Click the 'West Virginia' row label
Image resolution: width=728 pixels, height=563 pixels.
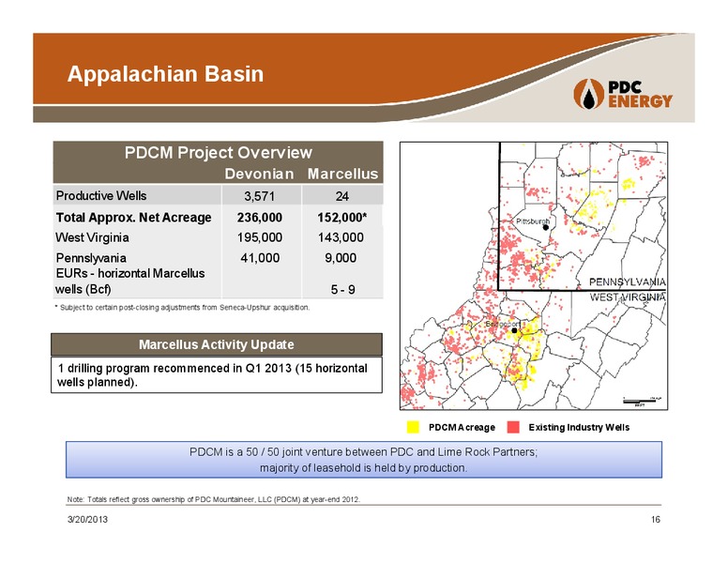click(92, 237)
